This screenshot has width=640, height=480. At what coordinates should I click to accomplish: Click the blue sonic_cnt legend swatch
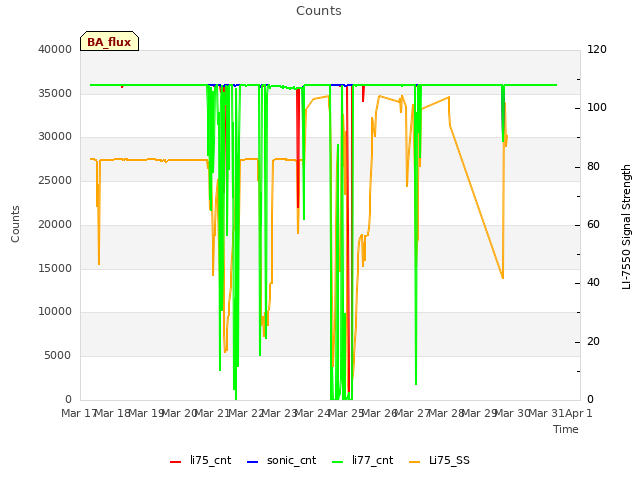coord(253,462)
